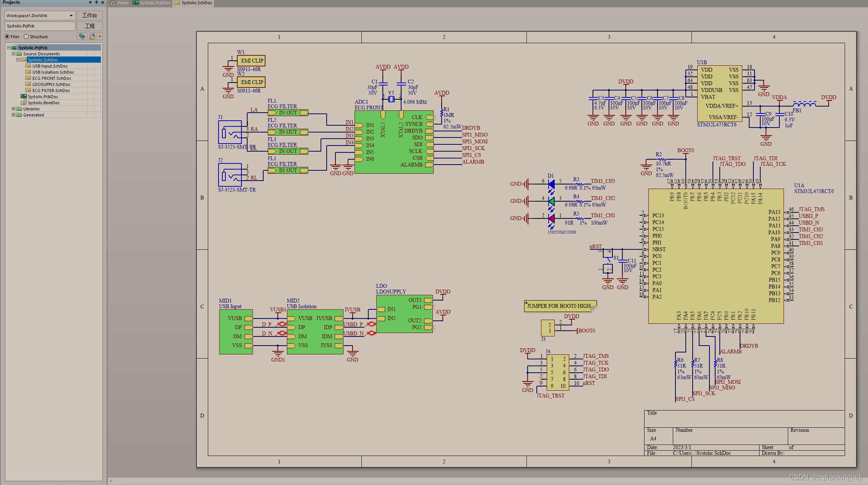Click the Libraries folder icon

tap(19, 108)
